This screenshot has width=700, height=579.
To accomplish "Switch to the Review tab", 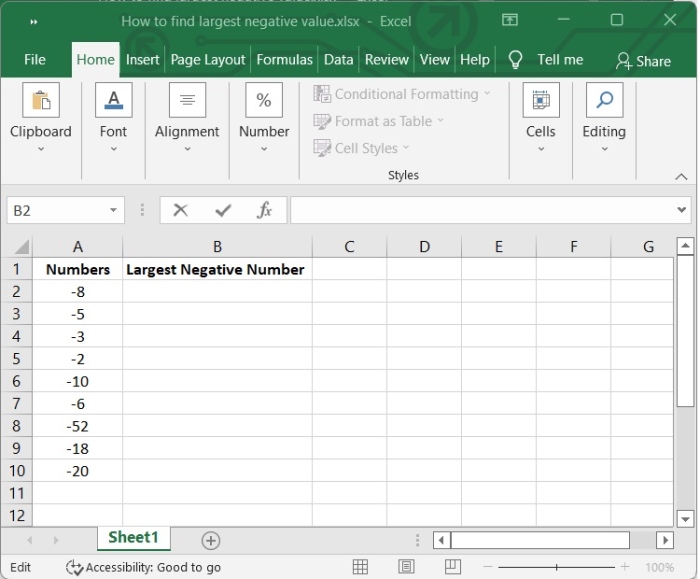I will pyautogui.click(x=387, y=60).
